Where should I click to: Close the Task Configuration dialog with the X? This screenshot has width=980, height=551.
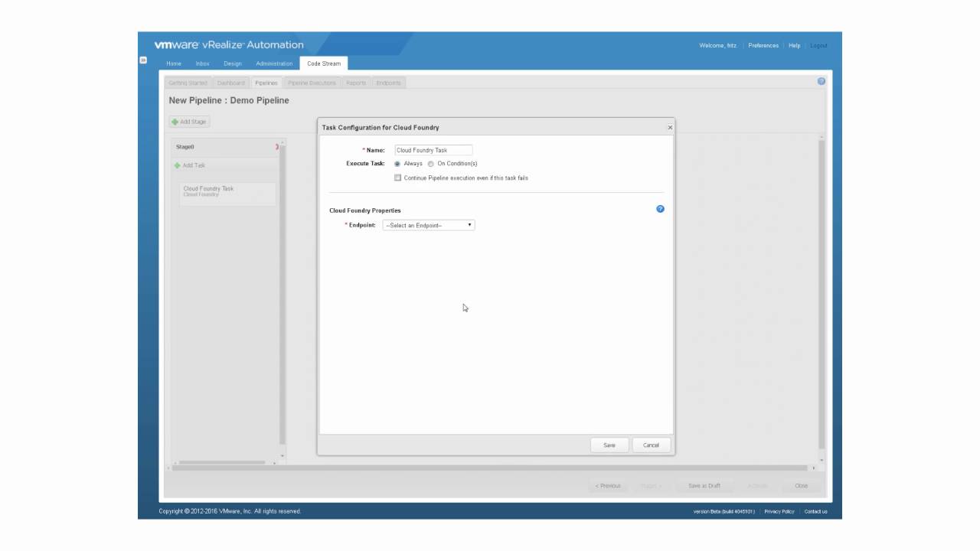coord(670,128)
